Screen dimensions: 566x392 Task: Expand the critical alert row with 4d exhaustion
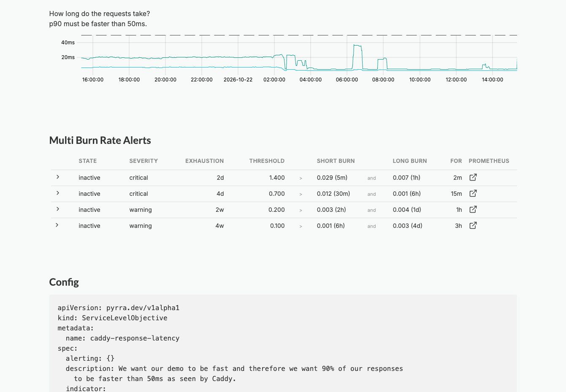58,193
